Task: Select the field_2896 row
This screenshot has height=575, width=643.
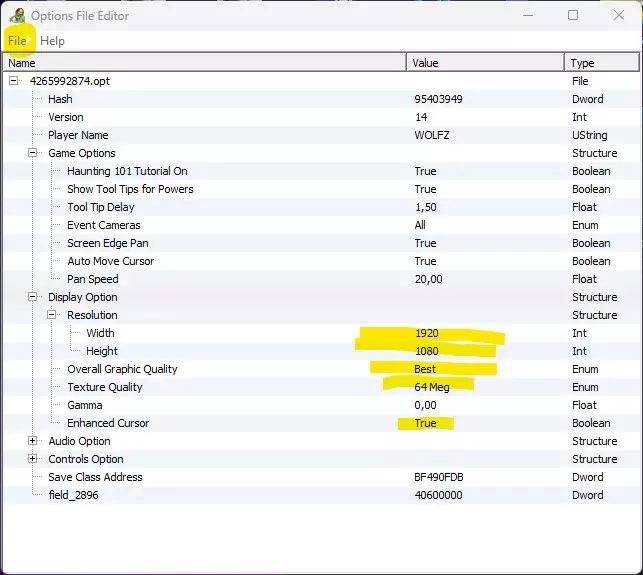Action: pyautogui.click(x=321, y=495)
